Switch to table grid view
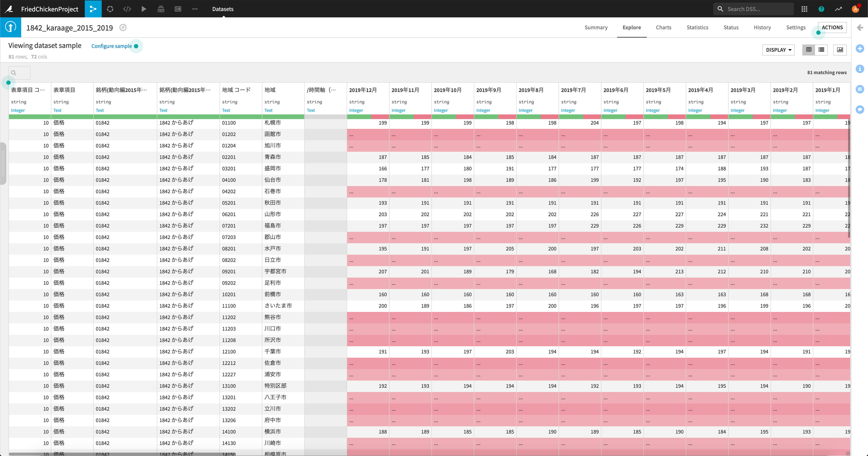 tap(809, 50)
